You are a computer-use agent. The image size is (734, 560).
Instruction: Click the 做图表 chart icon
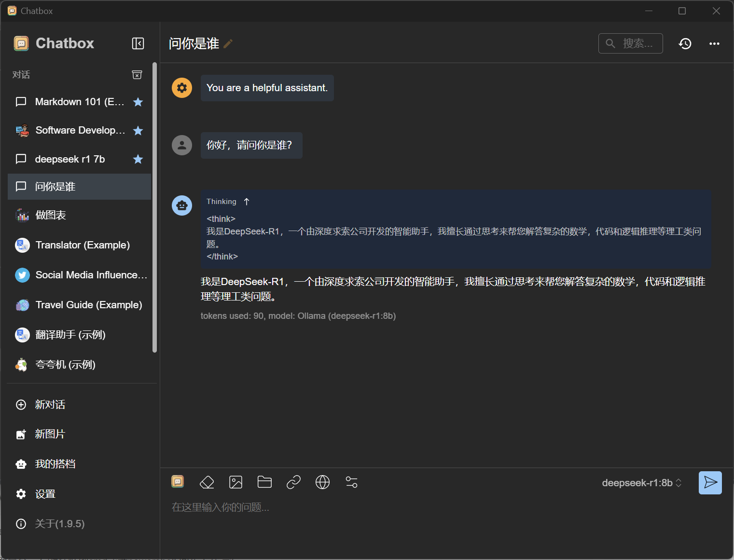(x=23, y=215)
